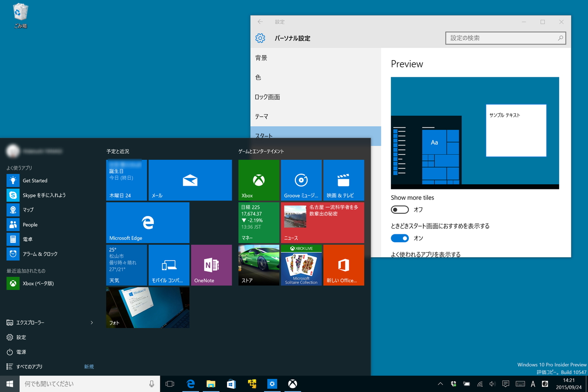Screen dimensions: 588x392
Task: Open the Action Center notification icon
Action: [506, 384]
